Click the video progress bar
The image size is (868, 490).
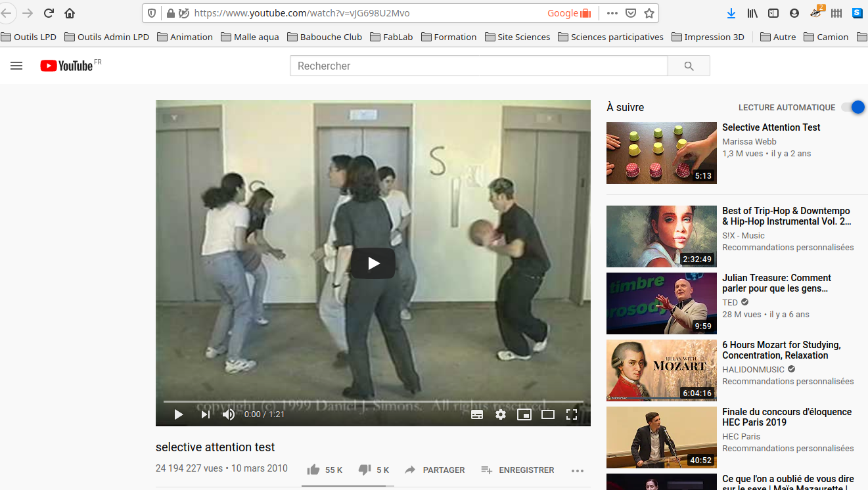[x=373, y=401]
